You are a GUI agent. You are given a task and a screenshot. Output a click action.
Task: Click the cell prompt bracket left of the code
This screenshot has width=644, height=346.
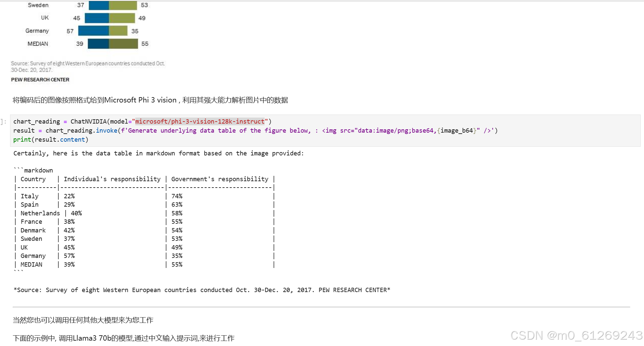3,122
